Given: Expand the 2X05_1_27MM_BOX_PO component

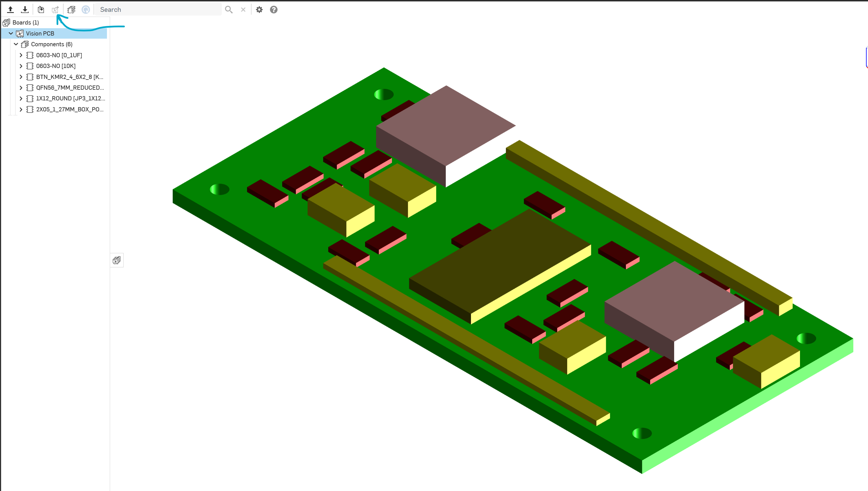Looking at the screenshot, I should click(x=21, y=109).
